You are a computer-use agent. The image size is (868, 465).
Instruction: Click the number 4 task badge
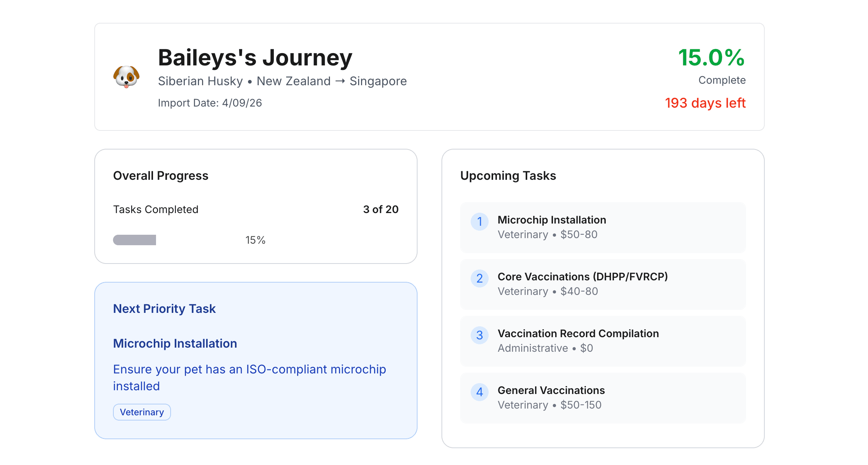point(479,392)
